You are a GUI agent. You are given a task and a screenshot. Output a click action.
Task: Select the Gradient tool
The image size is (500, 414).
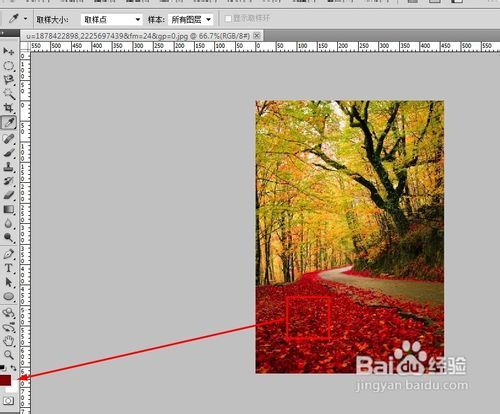tap(9, 209)
